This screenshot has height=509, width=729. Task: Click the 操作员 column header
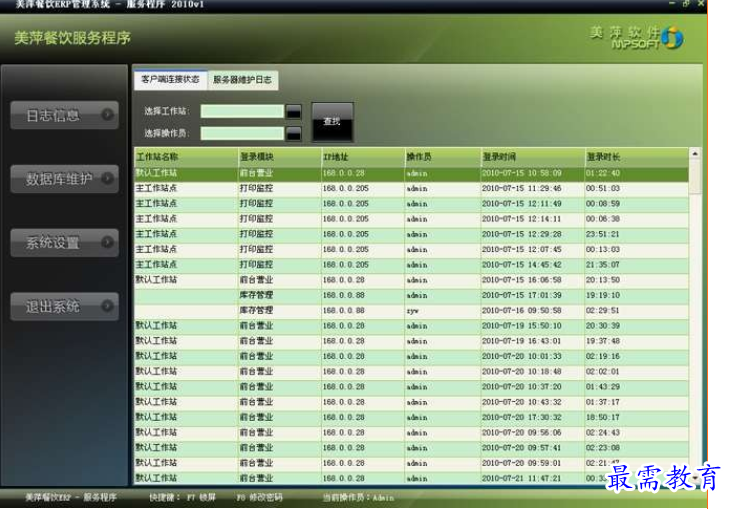[443, 157]
